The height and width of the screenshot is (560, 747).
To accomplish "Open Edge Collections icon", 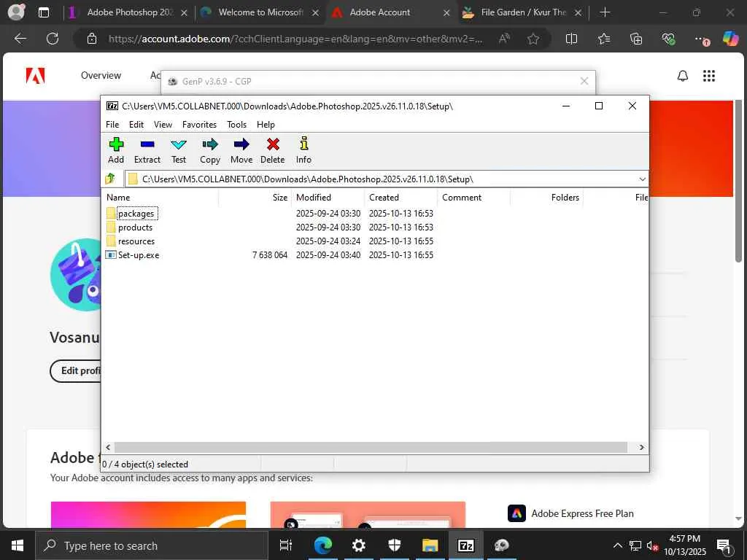I will tap(636, 39).
